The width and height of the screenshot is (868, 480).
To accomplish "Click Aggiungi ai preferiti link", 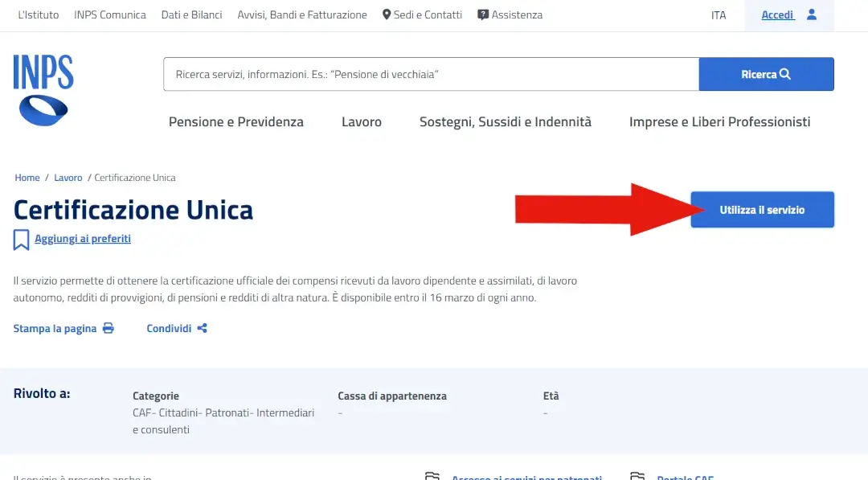I will tap(83, 239).
